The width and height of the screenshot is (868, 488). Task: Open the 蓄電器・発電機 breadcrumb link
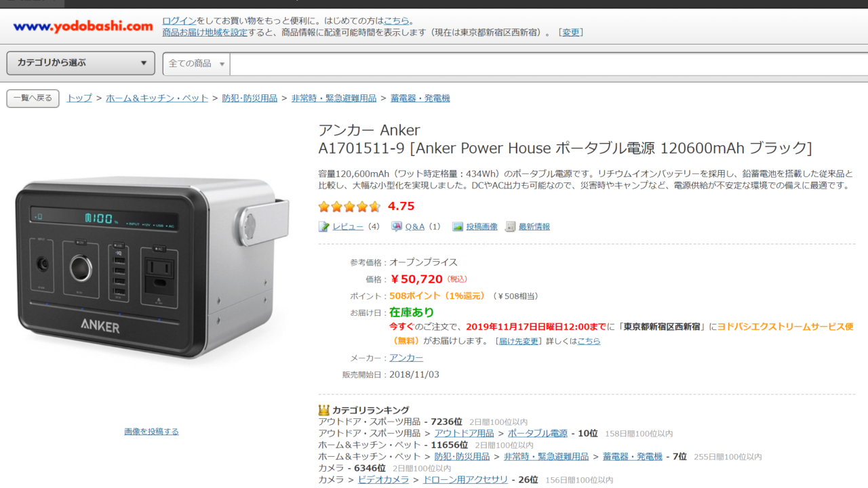point(420,98)
